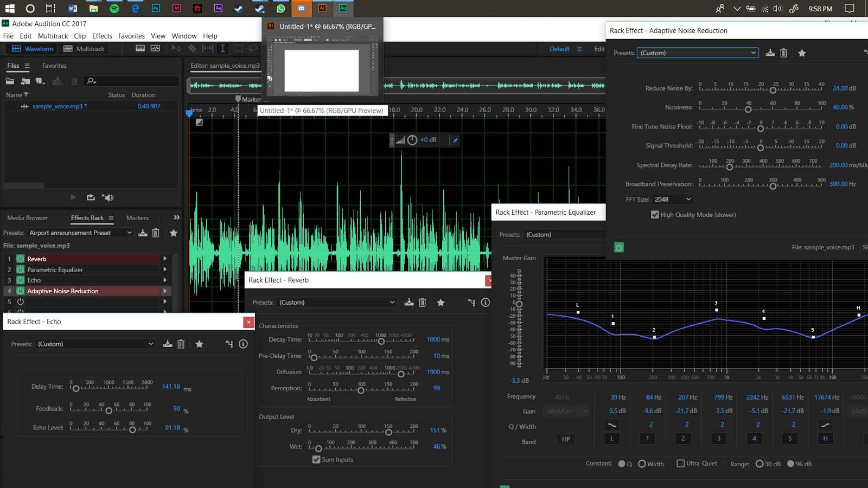Select the Marquee Selection tool

point(239,48)
